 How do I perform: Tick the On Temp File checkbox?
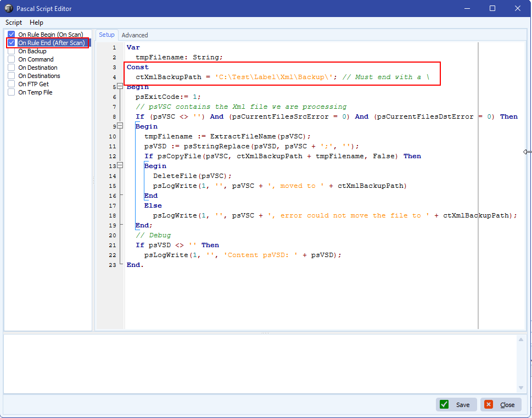(12, 92)
